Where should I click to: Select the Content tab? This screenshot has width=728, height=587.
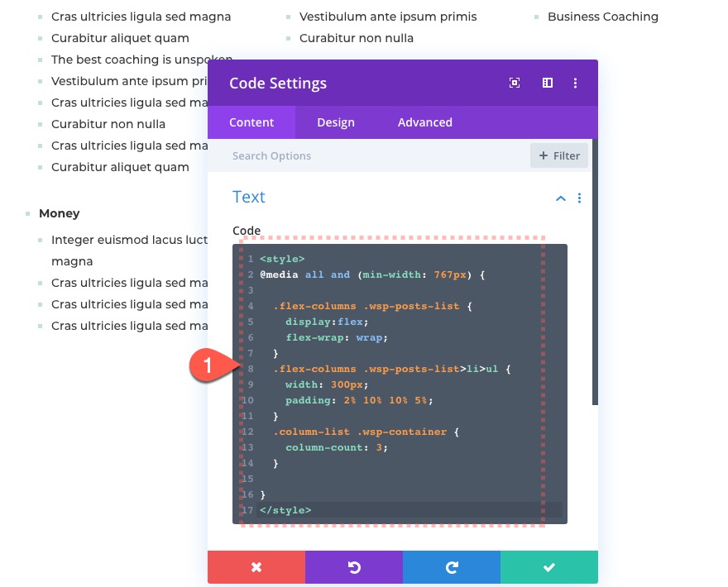[251, 122]
